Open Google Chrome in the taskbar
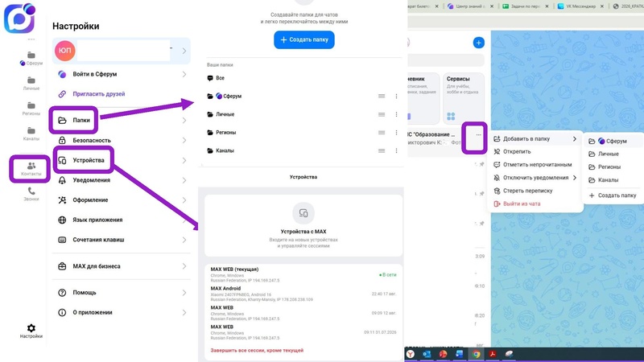The width and height of the screenshot is (644, 362). 476,354
